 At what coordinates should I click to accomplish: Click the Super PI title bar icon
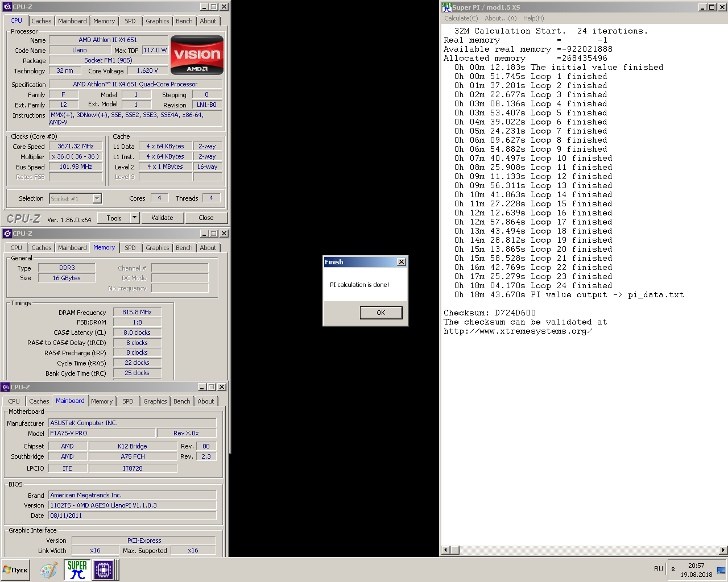pos(446,7)
